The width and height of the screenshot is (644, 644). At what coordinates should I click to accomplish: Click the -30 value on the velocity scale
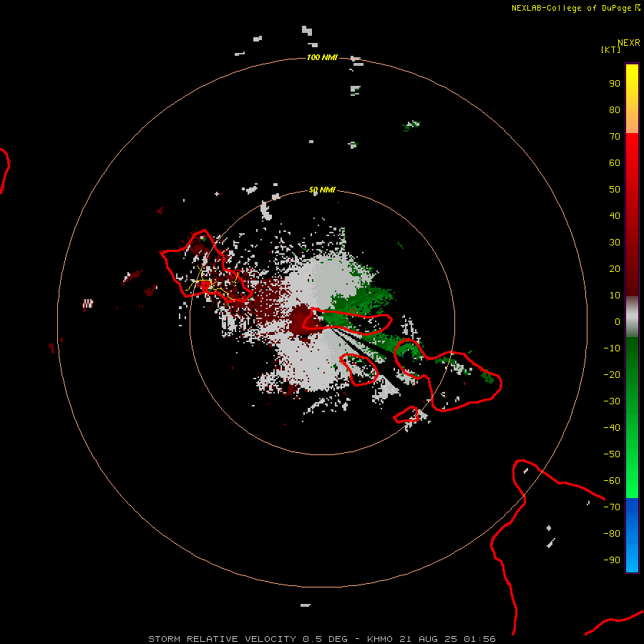[x=612, y=401]
